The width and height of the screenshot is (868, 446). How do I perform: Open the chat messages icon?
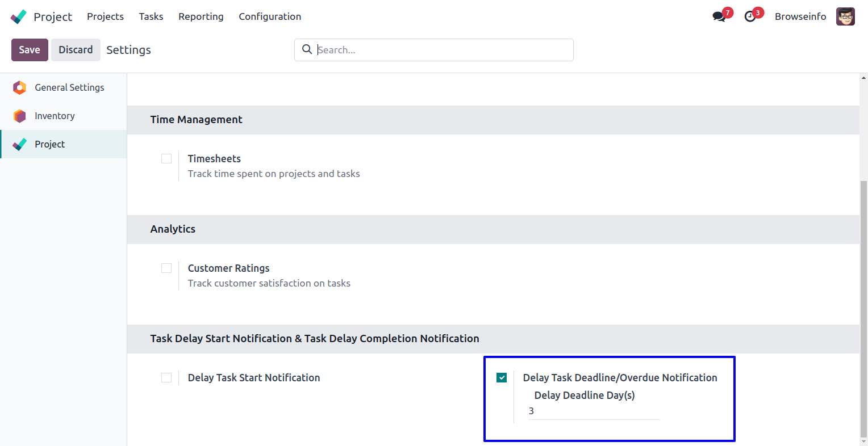(719, 16)
